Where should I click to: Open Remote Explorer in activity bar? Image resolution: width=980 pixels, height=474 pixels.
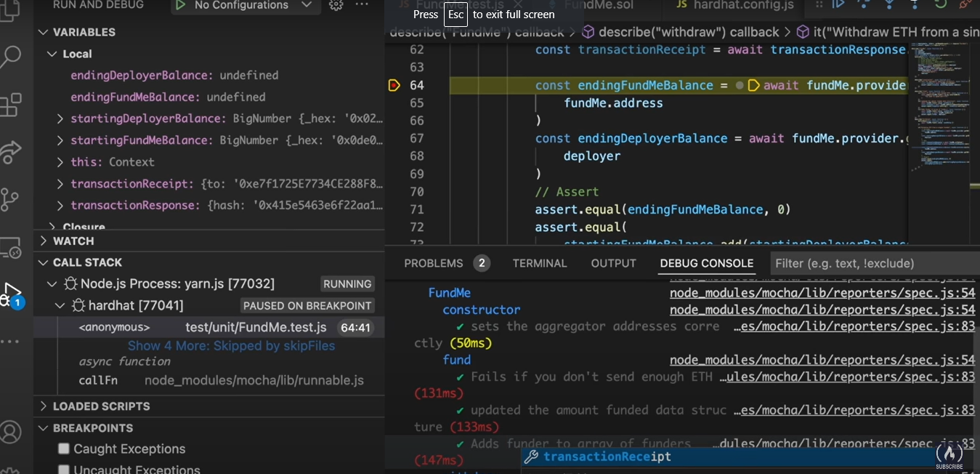tap(10, 247)
